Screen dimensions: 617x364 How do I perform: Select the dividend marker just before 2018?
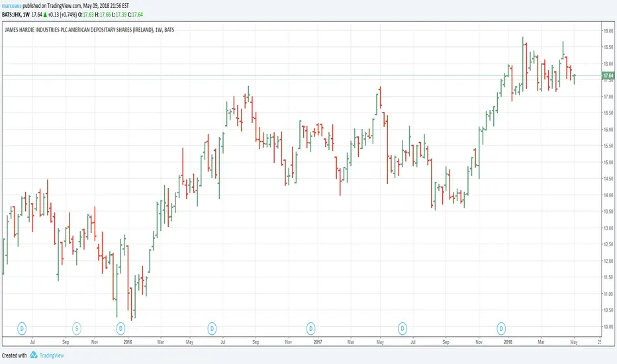(x=501, y=328)
